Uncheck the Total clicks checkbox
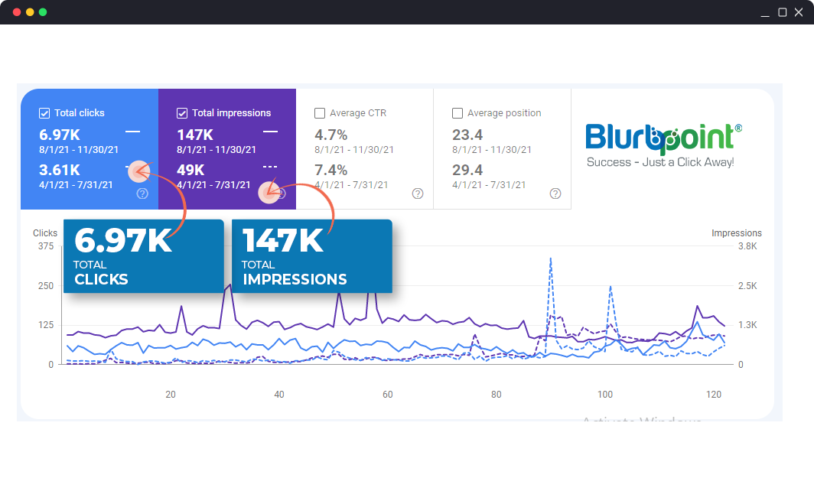 44,113
